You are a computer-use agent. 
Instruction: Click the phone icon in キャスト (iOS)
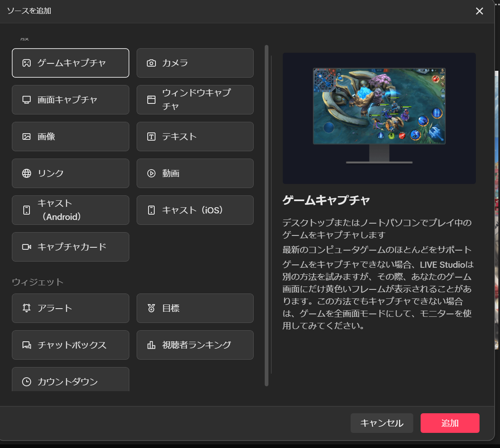tap(151, 210)
